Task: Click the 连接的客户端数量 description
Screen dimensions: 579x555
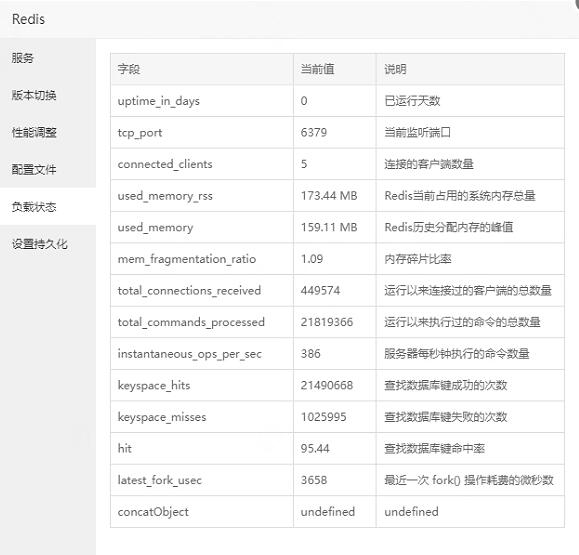Action: pos(429,164)
